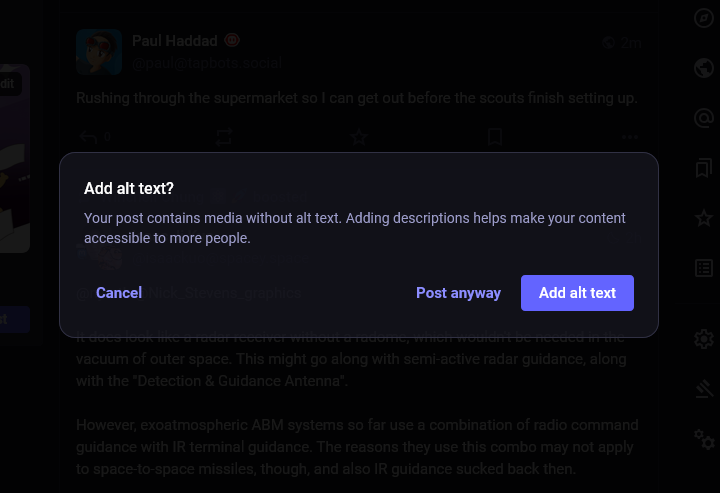Open more options on Paul Haddad's post
This screenshot has height=493, width=720.
pos(629,137)
